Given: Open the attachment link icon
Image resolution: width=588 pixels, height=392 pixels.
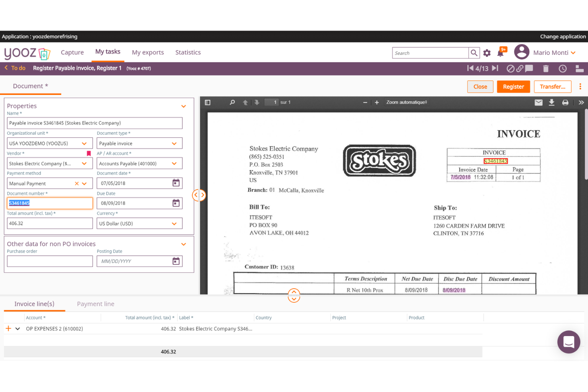Looking at the screenshot, I should [520, 68].
